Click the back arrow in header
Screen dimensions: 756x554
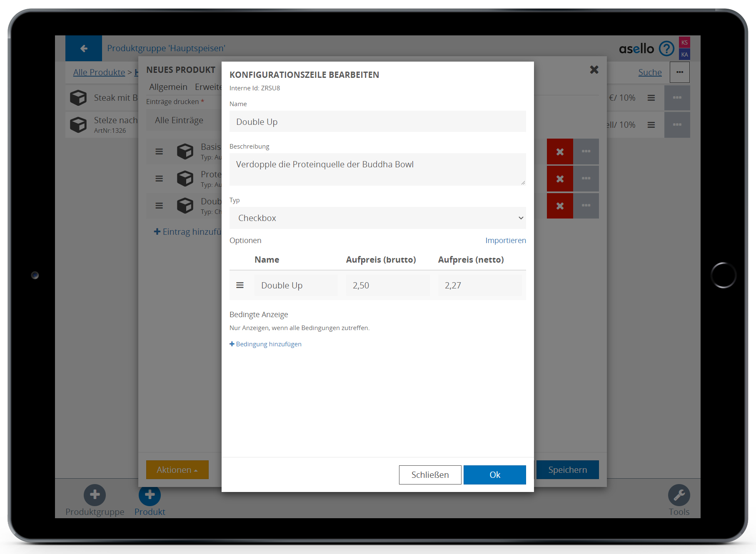[84, 48]
